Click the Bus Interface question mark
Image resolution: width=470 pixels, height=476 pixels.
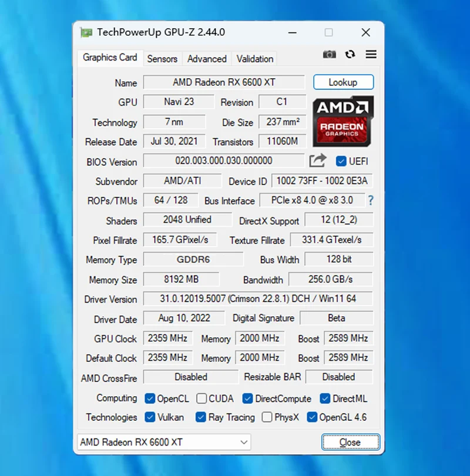pos(371,200)
